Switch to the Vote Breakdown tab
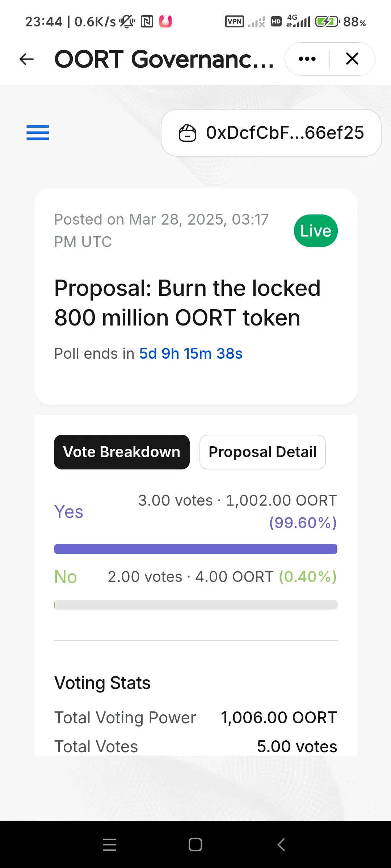Screen dimensions: 391x868 122,452
